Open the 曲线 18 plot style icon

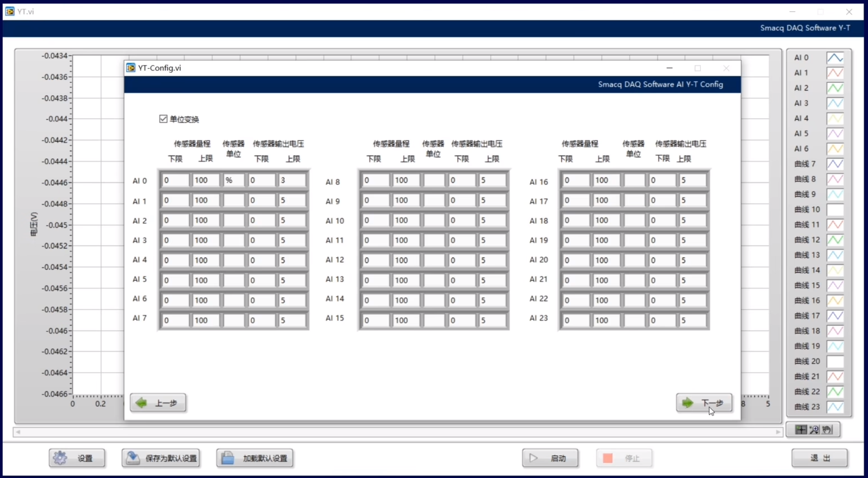(x=835, y=331)
